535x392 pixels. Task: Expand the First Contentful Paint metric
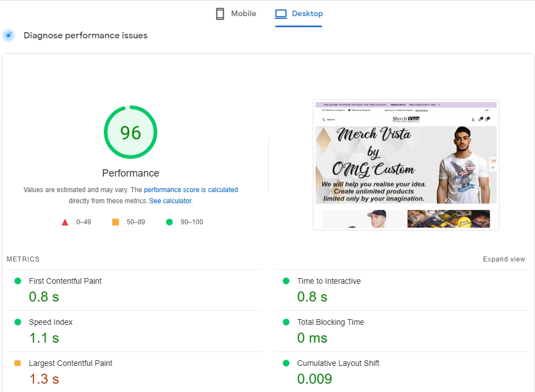65,281
